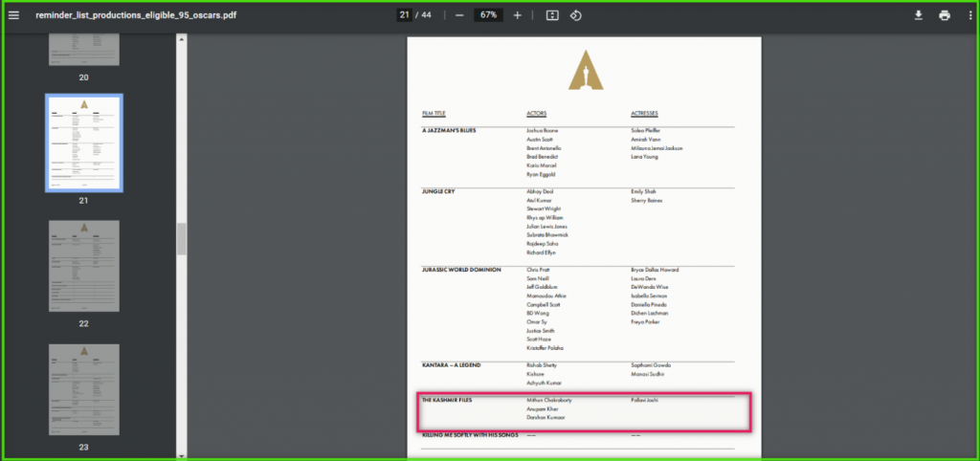Open the page 22 thumbnail

click(84, 266)
